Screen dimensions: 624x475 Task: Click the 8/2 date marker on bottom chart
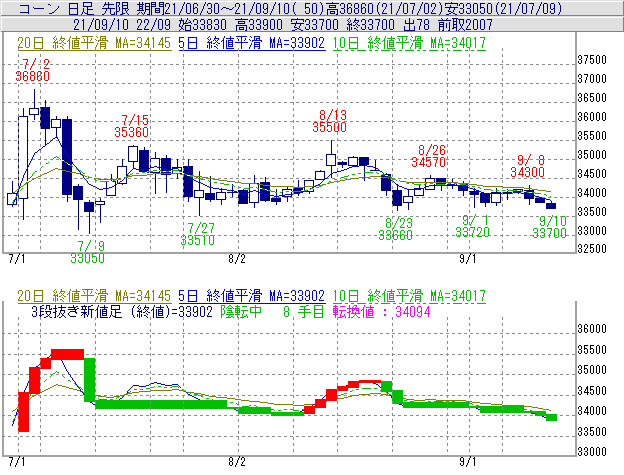pyautogui.click(x=237, y=461)
